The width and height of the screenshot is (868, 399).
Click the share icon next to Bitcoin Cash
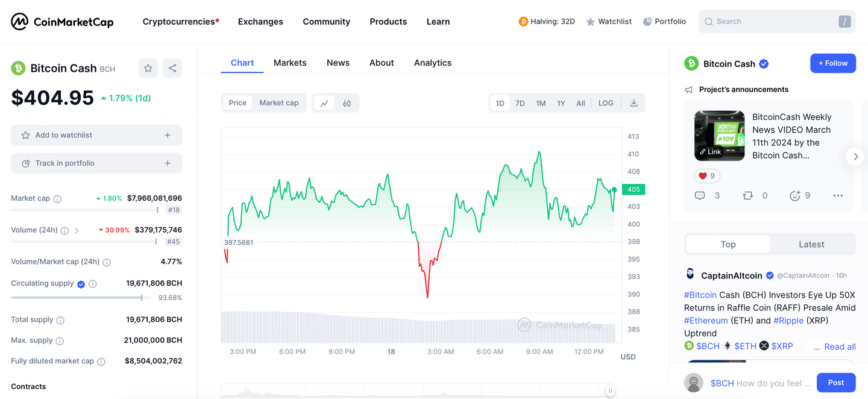[x=172, y=68]
